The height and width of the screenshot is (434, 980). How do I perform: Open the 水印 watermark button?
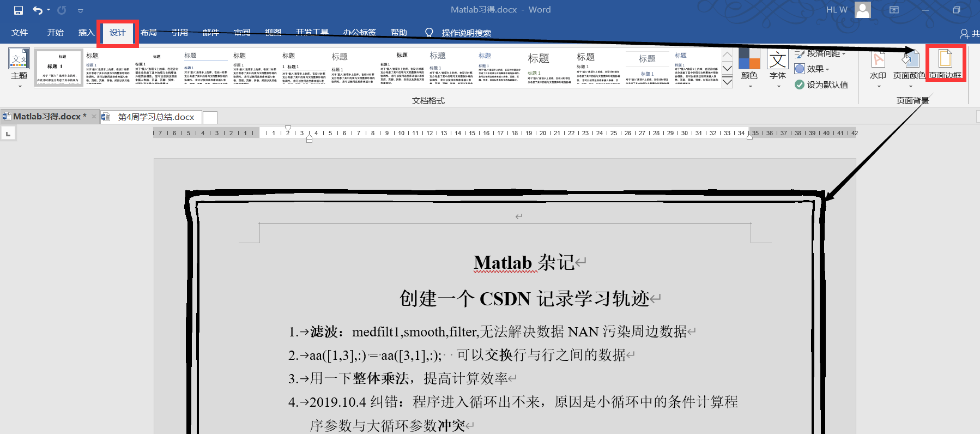[x=878, y=68]
